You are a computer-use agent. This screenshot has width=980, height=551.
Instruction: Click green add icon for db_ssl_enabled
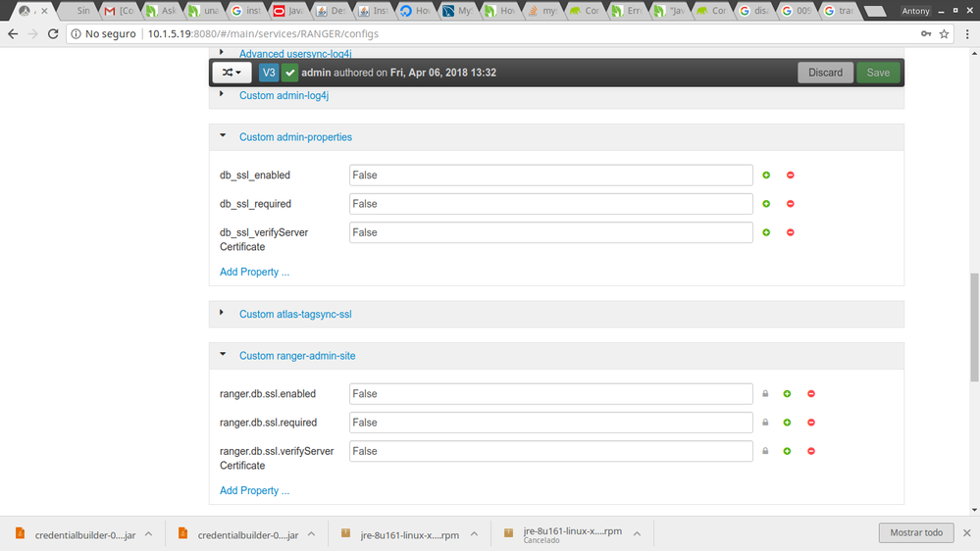coord(766,175)
